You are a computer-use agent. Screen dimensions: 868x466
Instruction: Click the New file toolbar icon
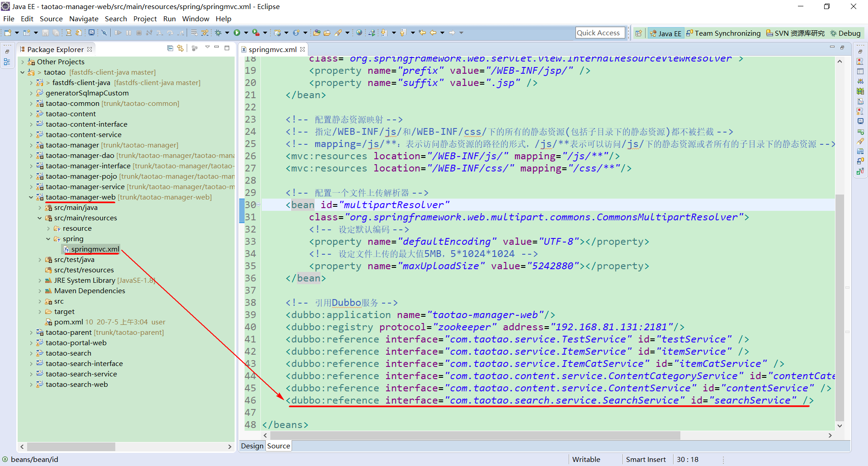click(8, 33)
